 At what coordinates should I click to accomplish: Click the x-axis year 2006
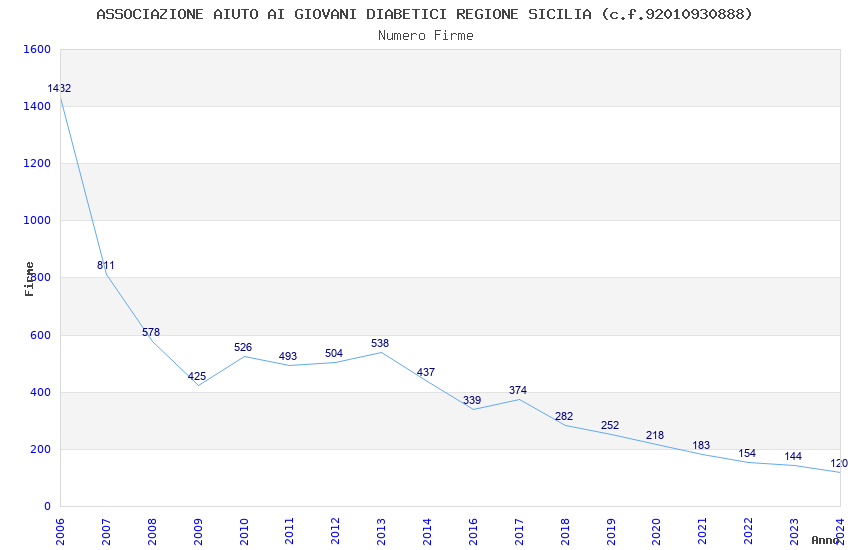point(60,532)
